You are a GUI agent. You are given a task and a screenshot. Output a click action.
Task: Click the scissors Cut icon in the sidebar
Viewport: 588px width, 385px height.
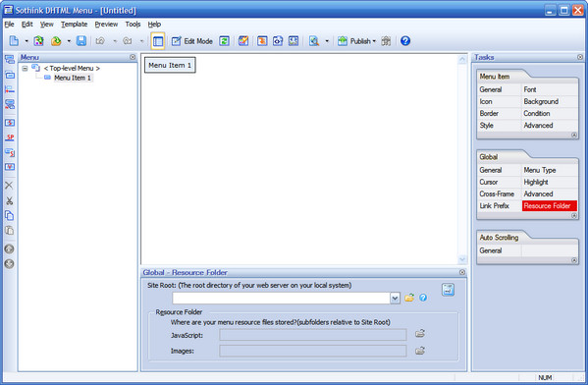(10, 200)
